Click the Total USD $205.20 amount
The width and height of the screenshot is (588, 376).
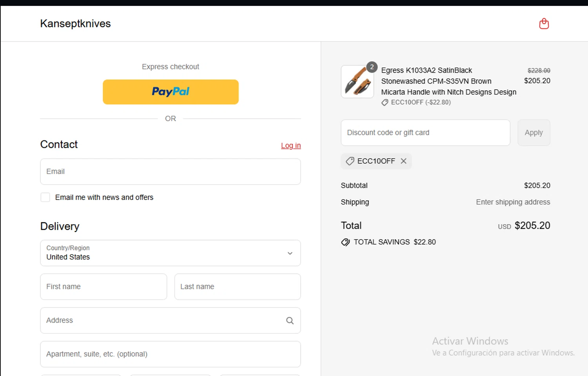click(x=524, y=225)
